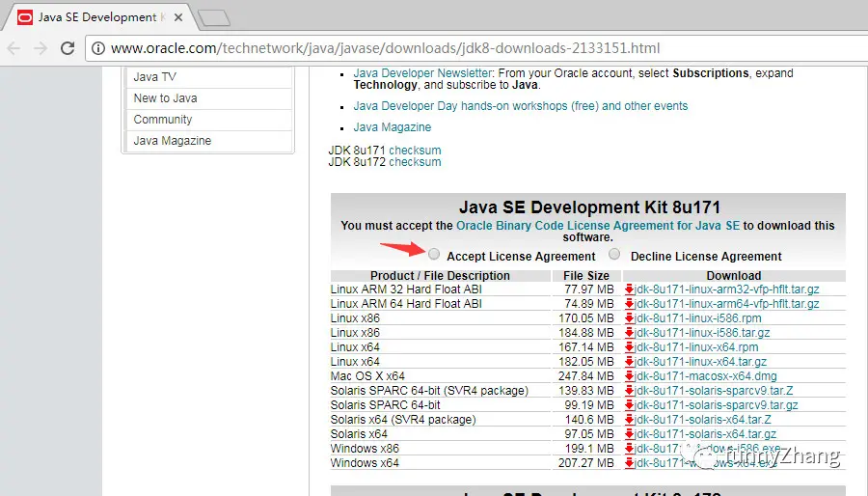Download jdk-8u171-solaris-x64.tar.gz
This screenshot has height=496, width=868.
pos(705,434)
